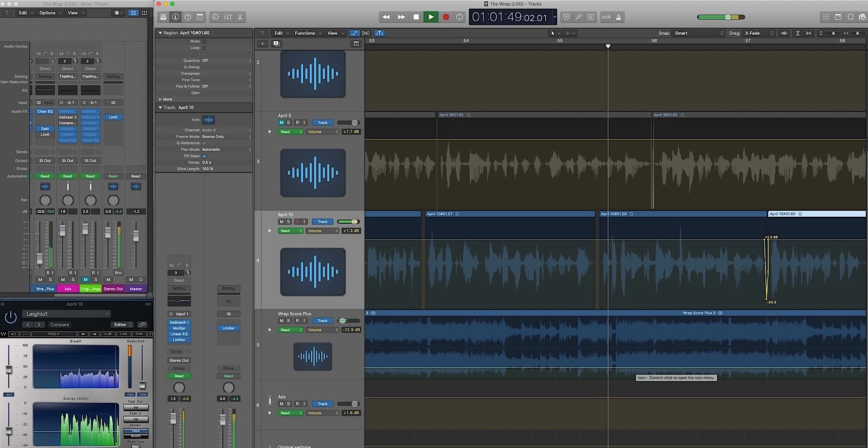
Task: Enable the metronome click icon
Action: pyautogui.click(x=618, y=17)
